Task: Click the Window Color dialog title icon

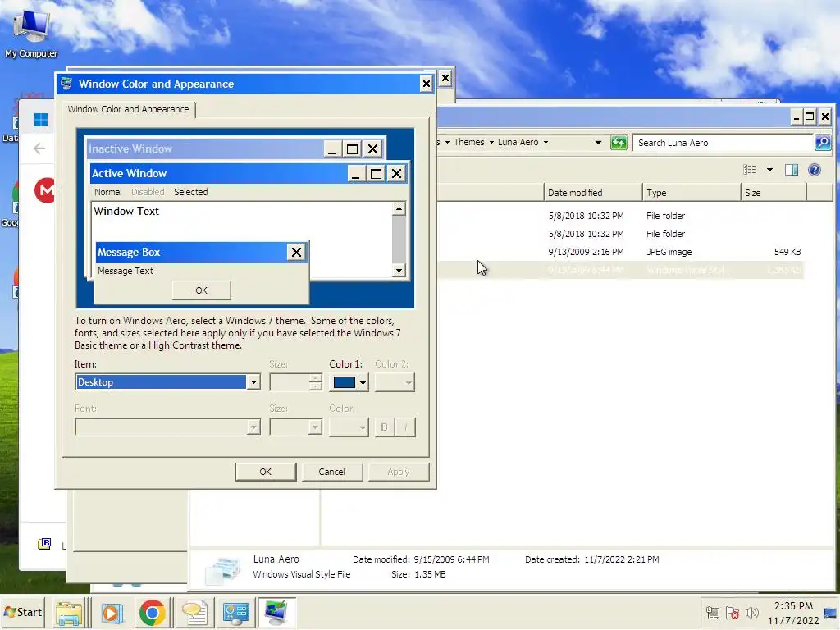Action: (x=66, y=84)
